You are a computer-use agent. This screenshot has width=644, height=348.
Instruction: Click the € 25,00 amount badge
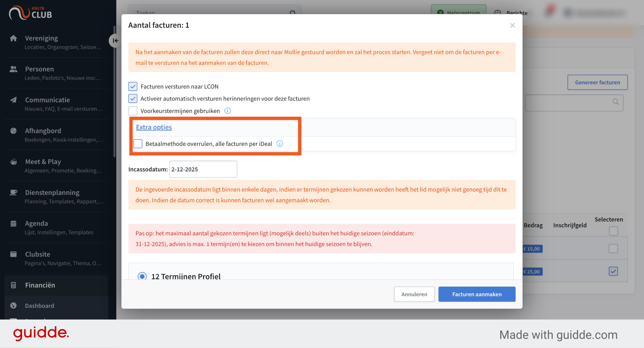pos(532,271)
